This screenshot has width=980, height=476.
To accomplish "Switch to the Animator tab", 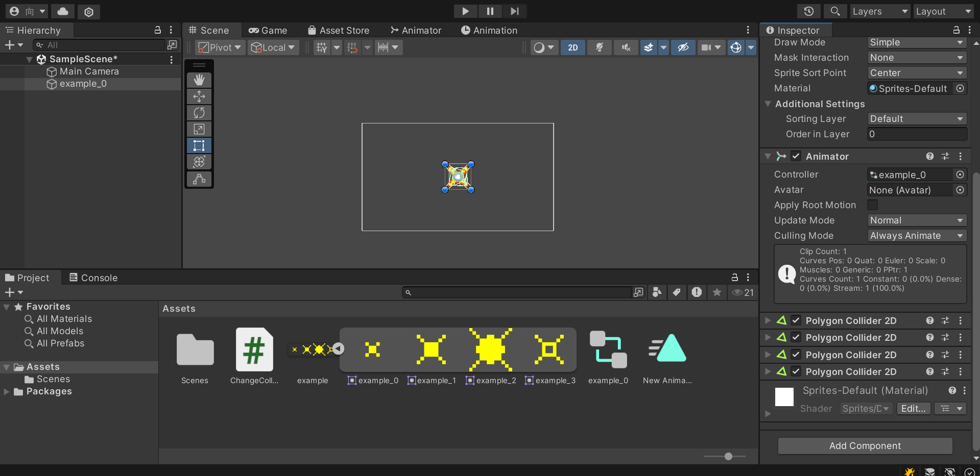I will click(416, 31).
